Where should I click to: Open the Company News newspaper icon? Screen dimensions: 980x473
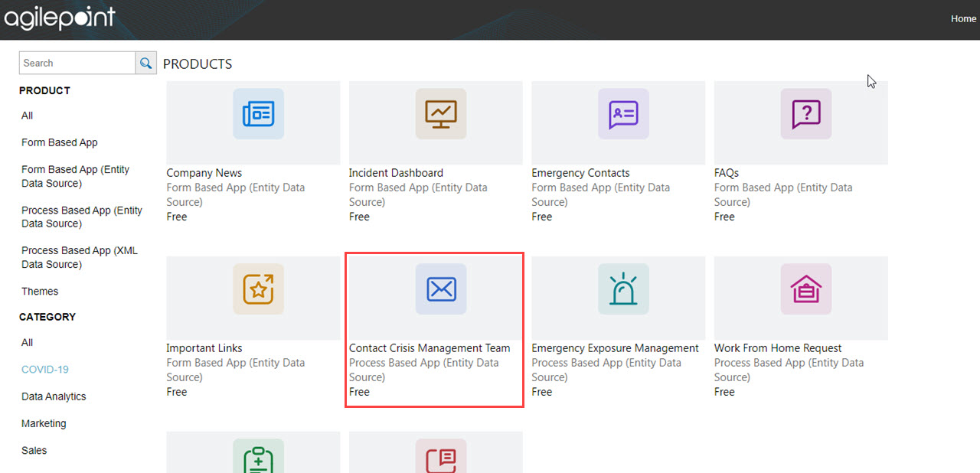click(258, 114)
